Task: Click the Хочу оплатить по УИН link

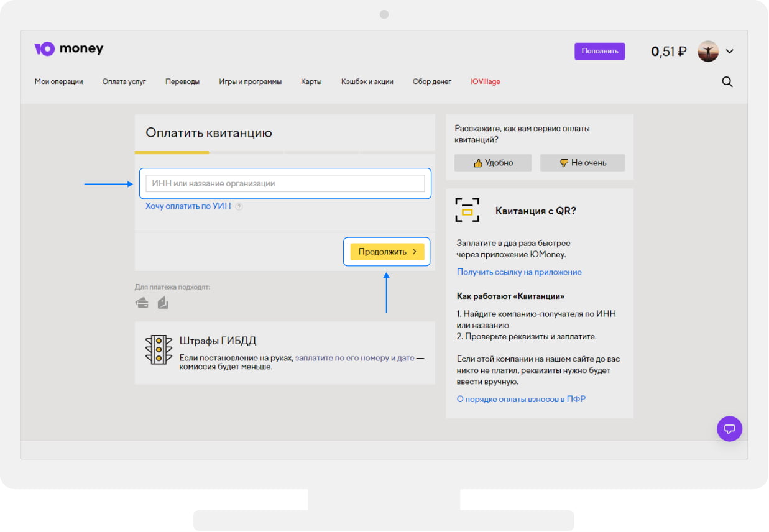Action: (x=188, y=206)
